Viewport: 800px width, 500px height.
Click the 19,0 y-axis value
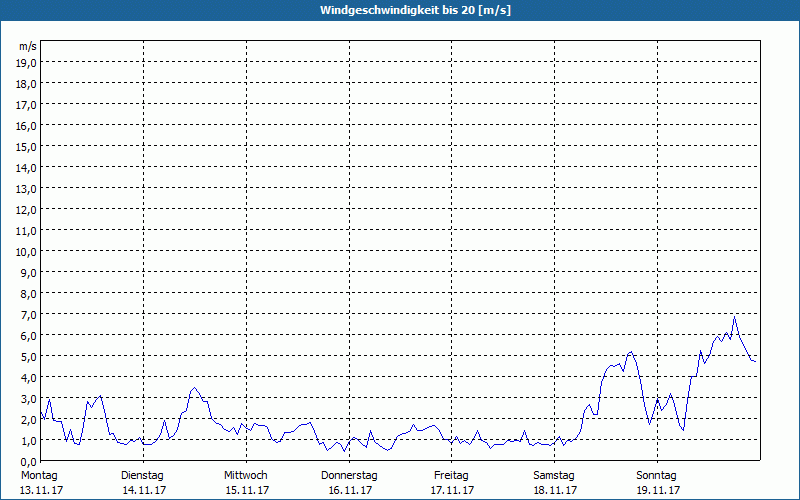[27, 62]
